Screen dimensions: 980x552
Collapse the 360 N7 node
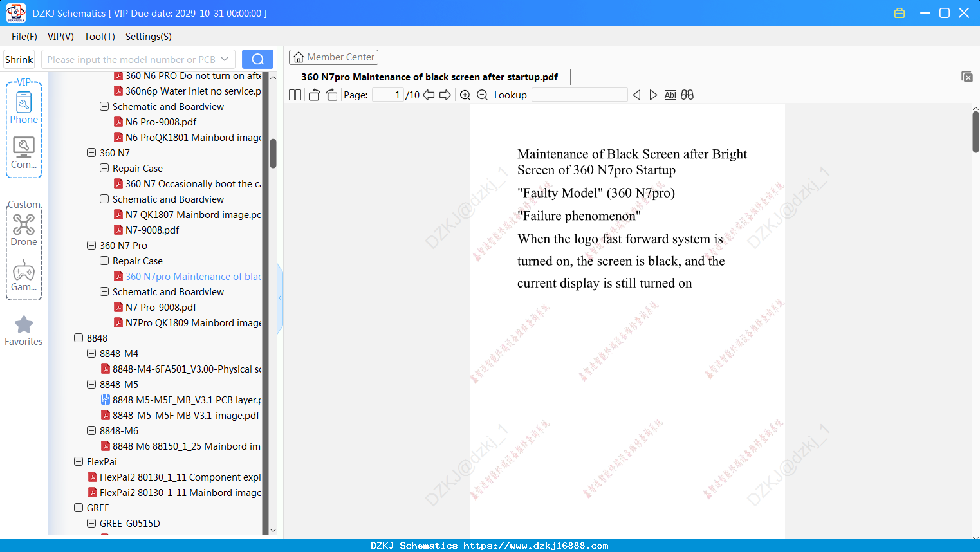pyautogui.click(x=91, y=152)
